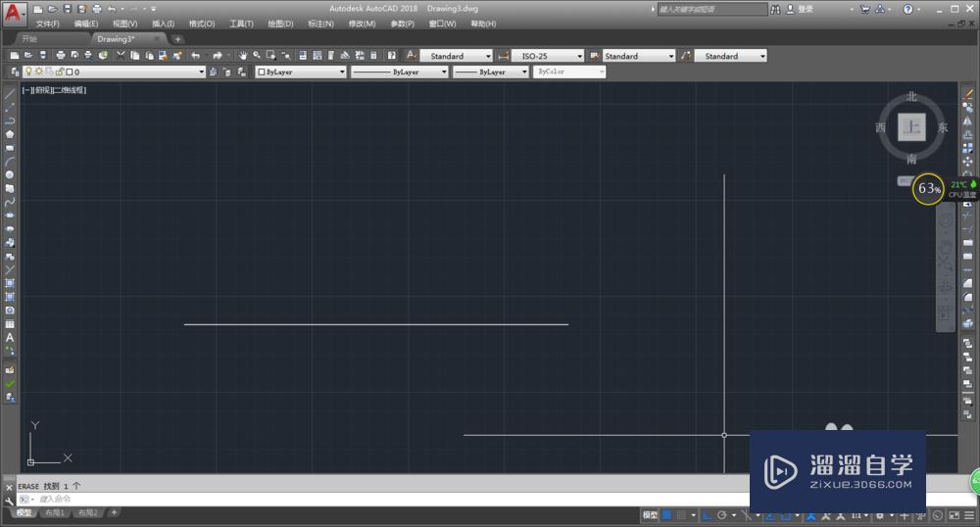Toggle grid display in status bar
This screenshot has height=527, width=980.
(666, 515)
